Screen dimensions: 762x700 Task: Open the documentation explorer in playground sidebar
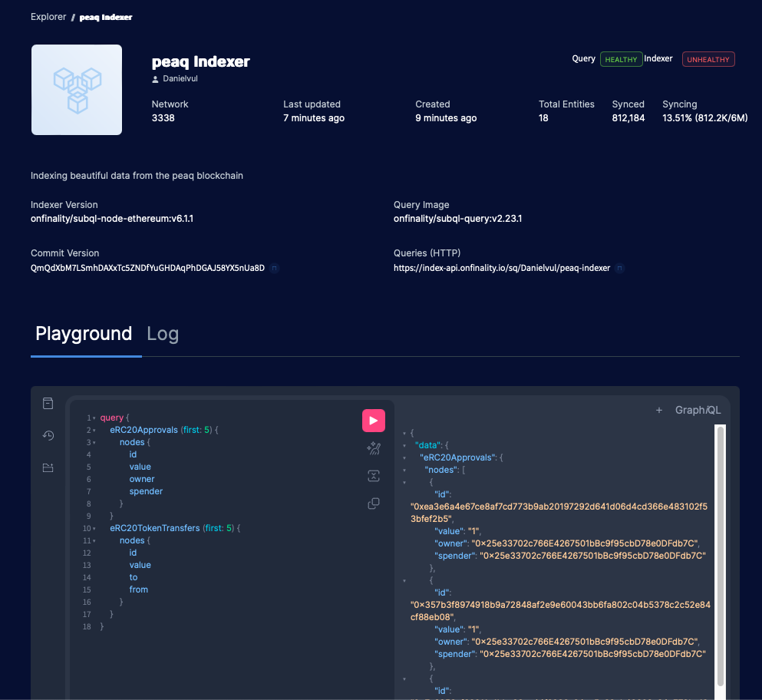pyautogui.click(x=48, y=403)
